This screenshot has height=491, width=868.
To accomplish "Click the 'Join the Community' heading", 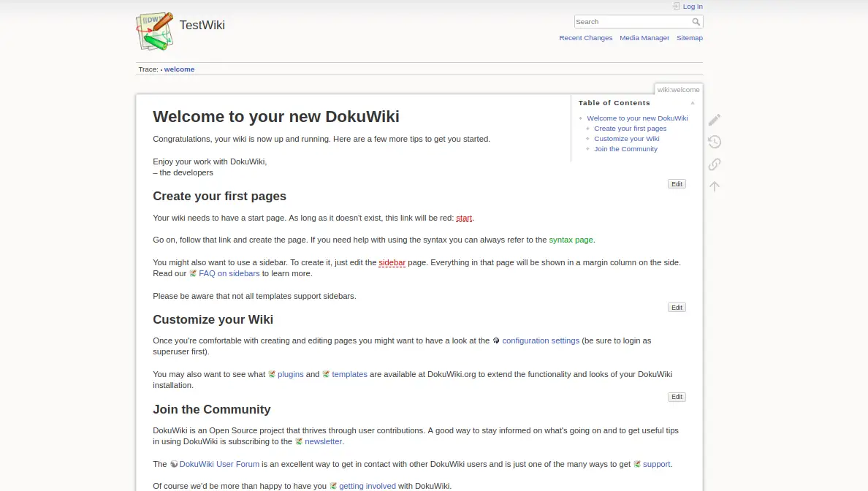I will [211, 410].
